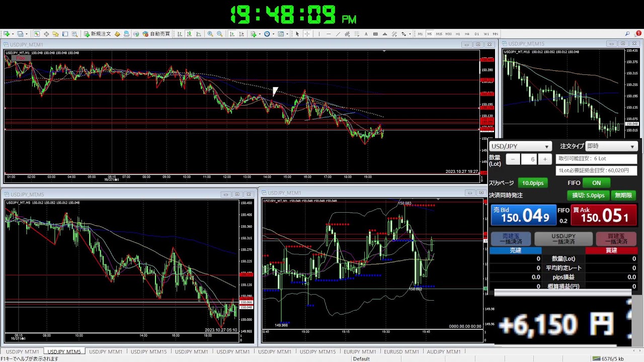Select the text label 'A' drawing tool
This screenshot has height=362, width=644.
pyautogui.click(x=366, y=34)
